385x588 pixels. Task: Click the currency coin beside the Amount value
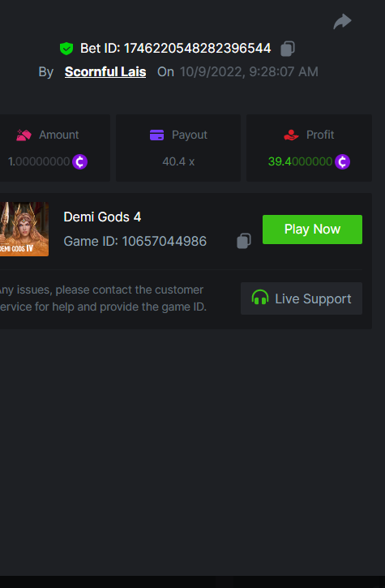pyautogui.click(x=80, y=161)
